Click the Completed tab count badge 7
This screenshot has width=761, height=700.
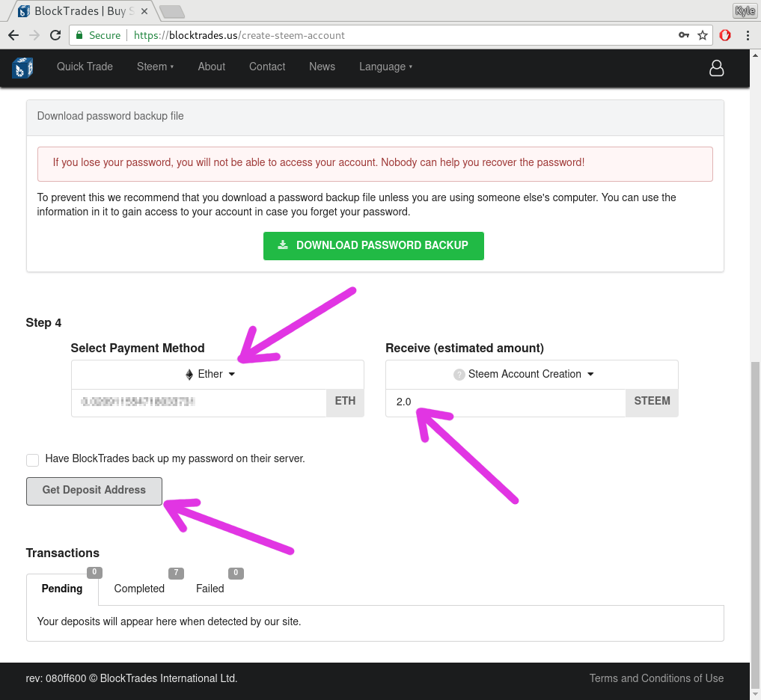point(176,573)
